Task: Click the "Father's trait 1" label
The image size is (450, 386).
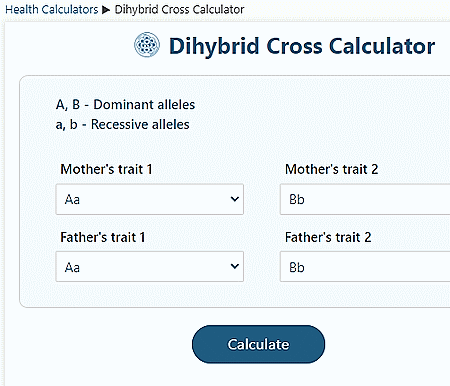Action: click(103, 237)
